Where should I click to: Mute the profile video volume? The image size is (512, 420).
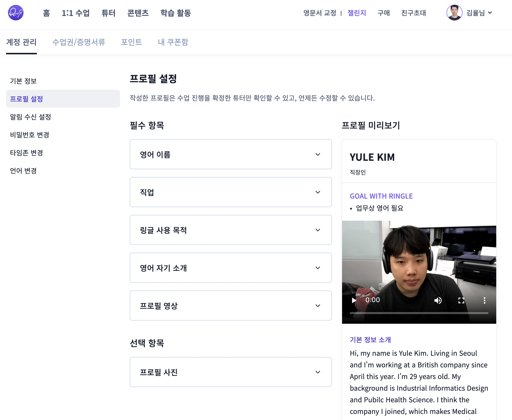pos(438,300)
